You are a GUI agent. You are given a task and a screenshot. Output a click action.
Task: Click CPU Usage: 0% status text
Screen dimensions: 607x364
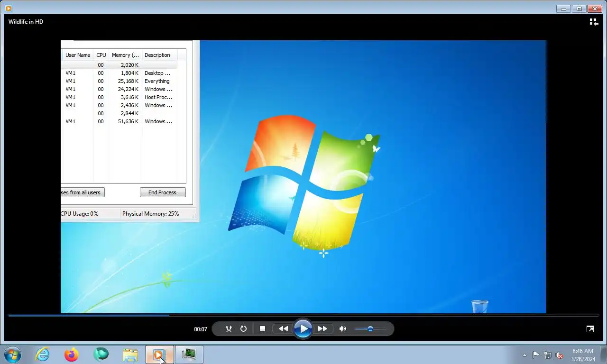[80, 214]
